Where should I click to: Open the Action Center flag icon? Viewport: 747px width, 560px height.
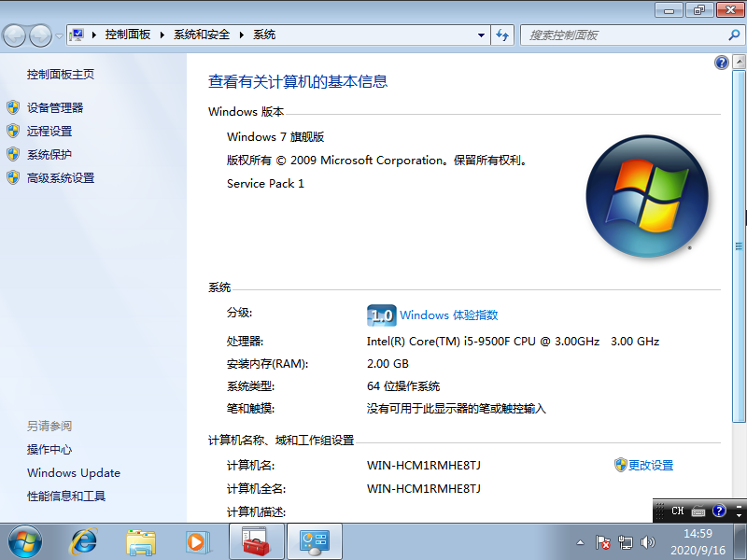click(602, 541)
